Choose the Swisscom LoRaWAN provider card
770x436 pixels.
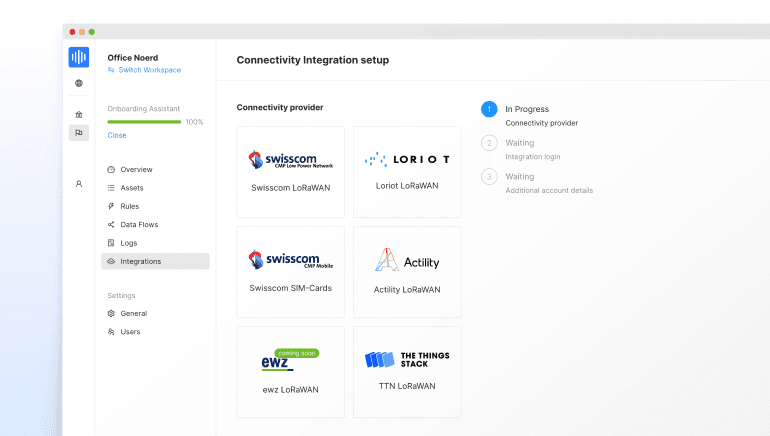point(291,172)
